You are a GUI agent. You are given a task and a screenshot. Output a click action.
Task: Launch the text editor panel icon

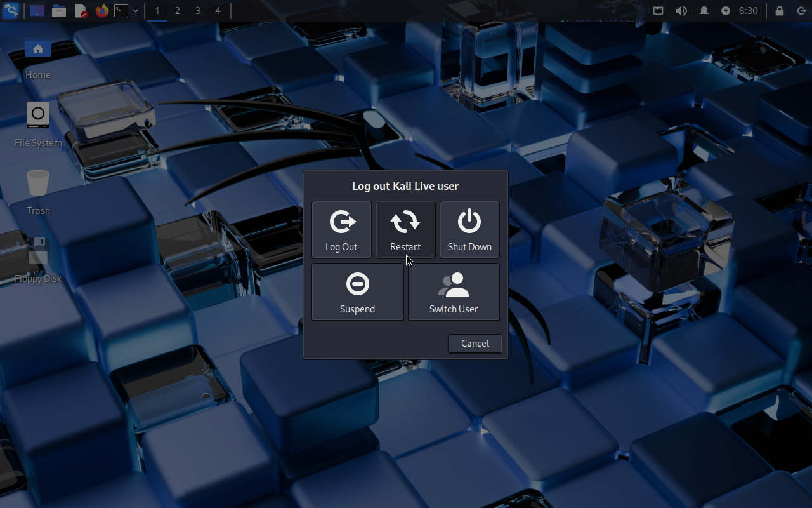(81, 11)
